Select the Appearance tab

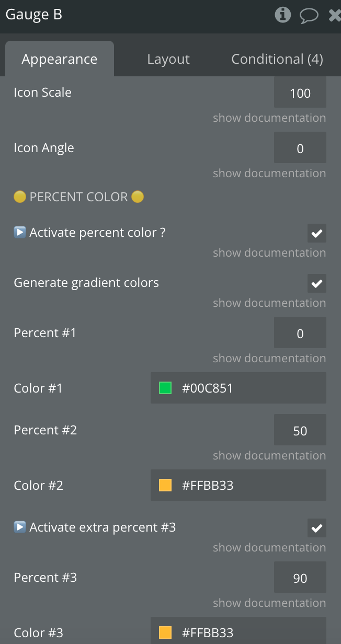click(60, 60)
